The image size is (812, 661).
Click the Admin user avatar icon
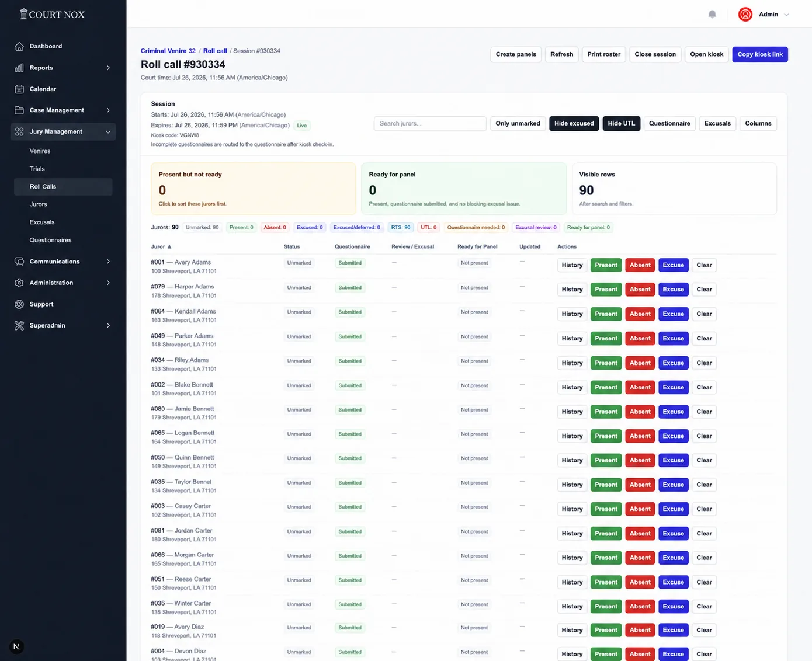pos(745,14)
